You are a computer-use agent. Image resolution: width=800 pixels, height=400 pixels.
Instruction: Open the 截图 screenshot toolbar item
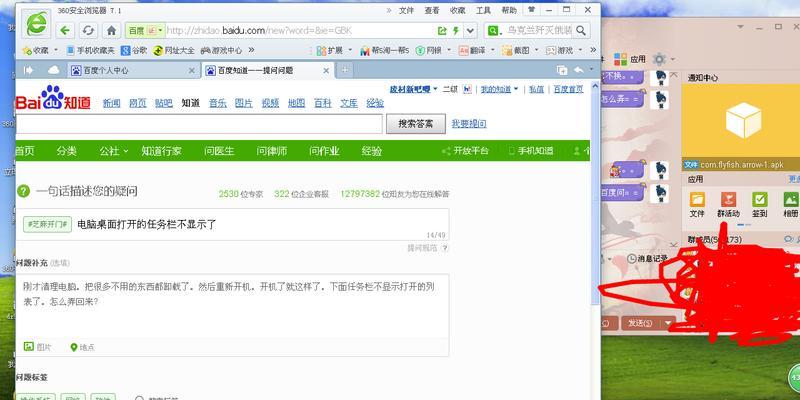click(x=516, y=51)
